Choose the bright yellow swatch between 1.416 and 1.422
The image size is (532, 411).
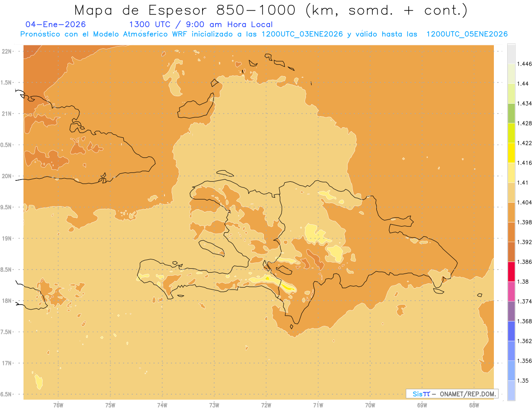coord(511,153)
